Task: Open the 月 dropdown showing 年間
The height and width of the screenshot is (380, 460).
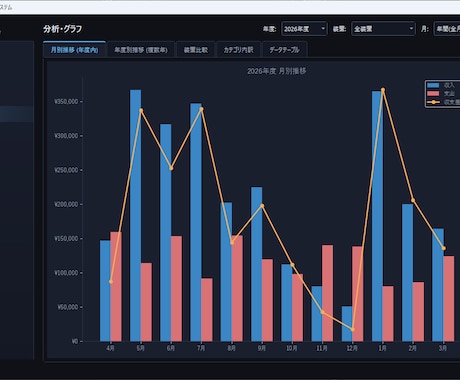Action: point(447,29)
